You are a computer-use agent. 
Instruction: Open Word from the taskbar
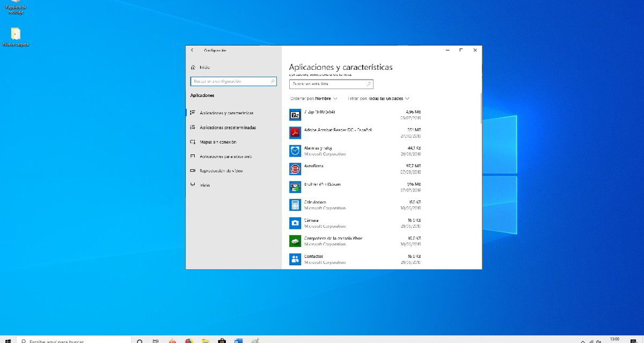pos(238,340)
